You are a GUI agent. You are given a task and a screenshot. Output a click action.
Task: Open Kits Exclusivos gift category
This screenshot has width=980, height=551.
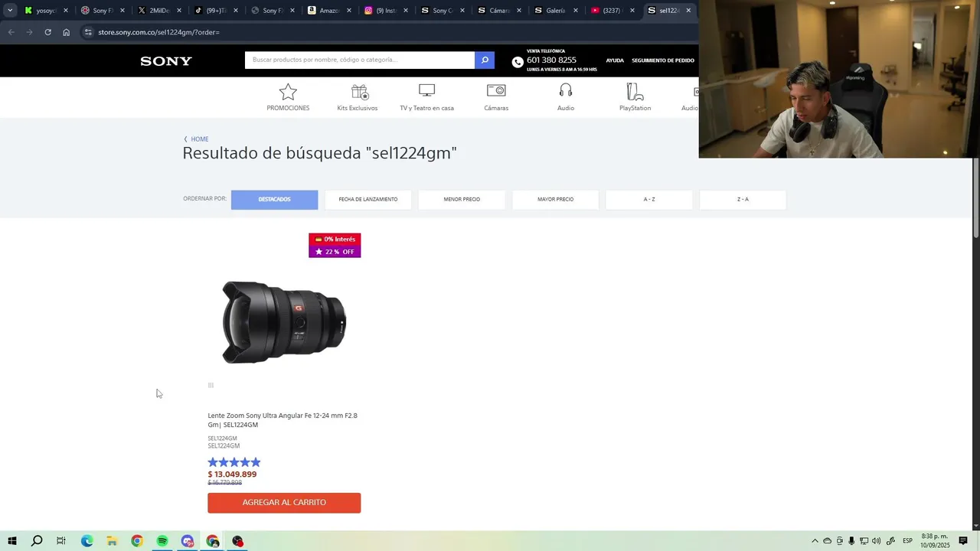point(358,97)
